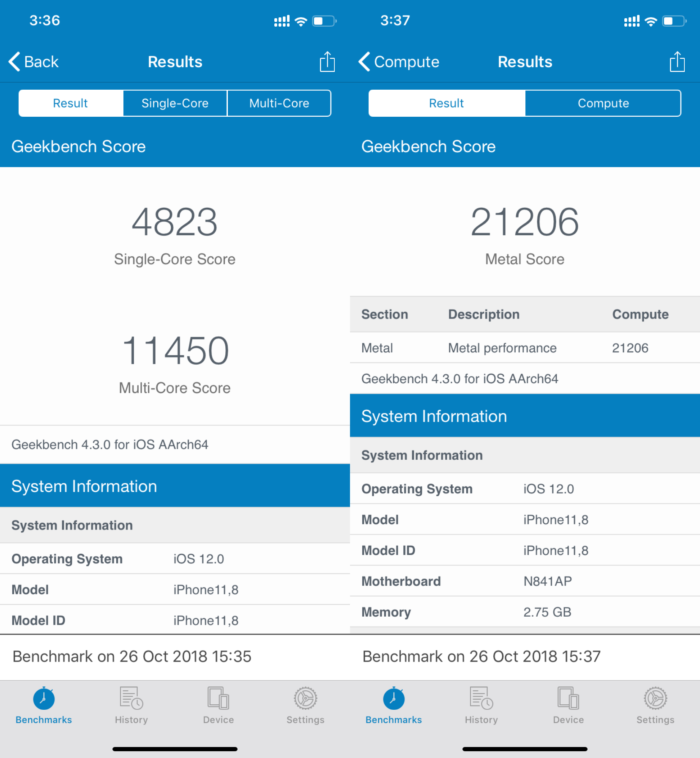Tap 'Metal performance' table row description

tap(502, 348)
